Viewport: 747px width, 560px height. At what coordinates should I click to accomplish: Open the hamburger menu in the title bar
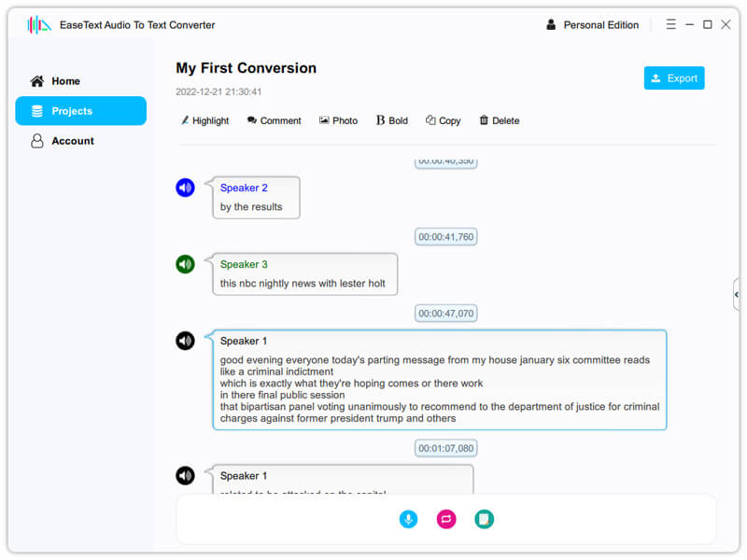coord(670,24)
